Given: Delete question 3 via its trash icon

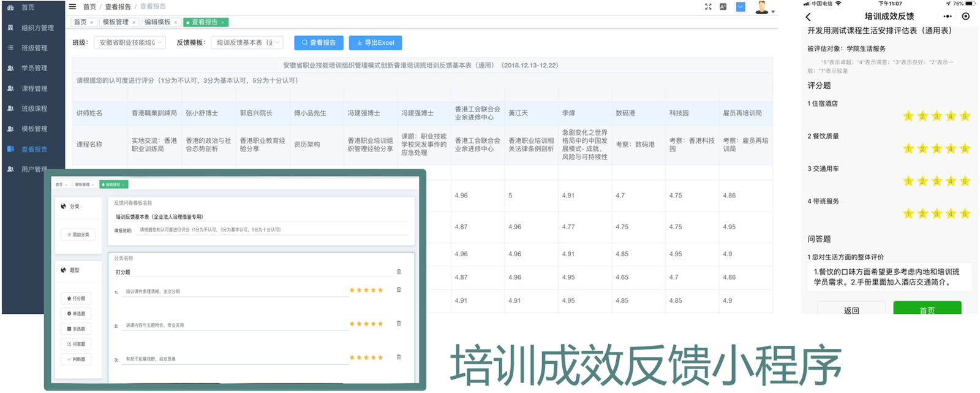Looking at the screenshot, I should 399,357.
